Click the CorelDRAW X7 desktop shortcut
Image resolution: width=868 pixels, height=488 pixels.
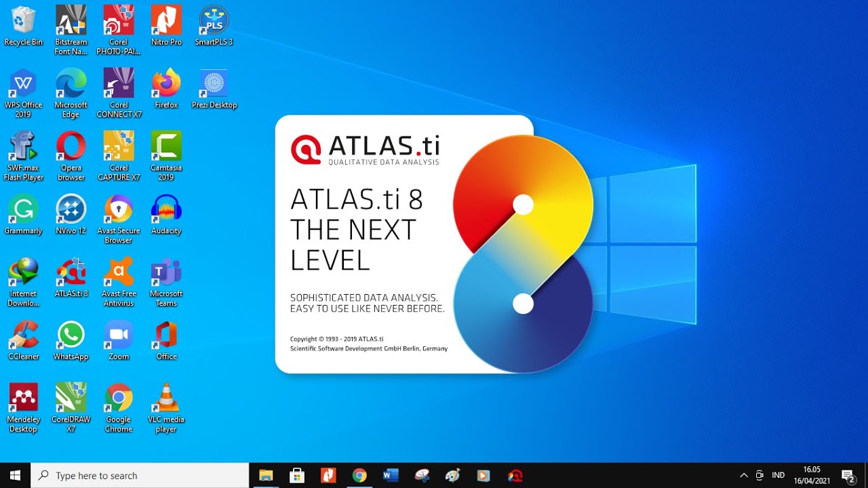pyautogui.click(x=71, y=408)
